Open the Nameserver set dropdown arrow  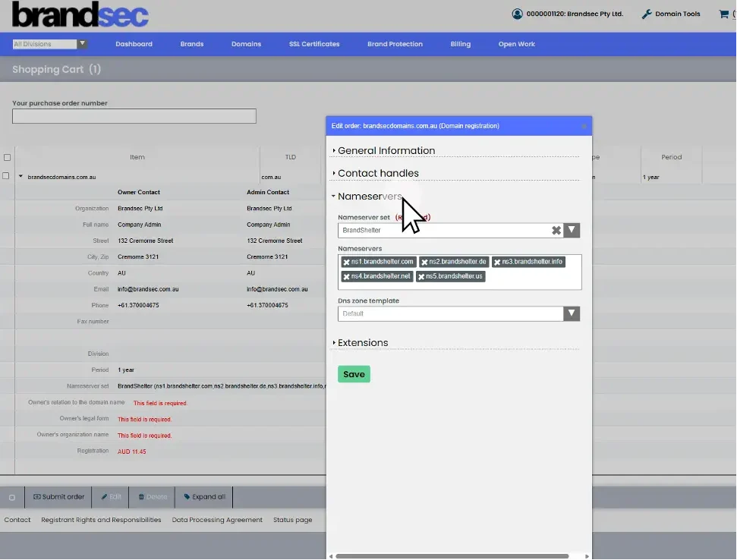coord(571,230)
